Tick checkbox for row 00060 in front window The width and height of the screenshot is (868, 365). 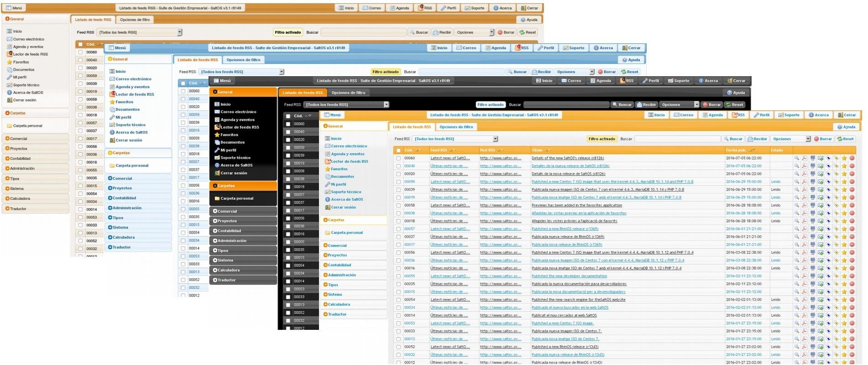(399, 158)
